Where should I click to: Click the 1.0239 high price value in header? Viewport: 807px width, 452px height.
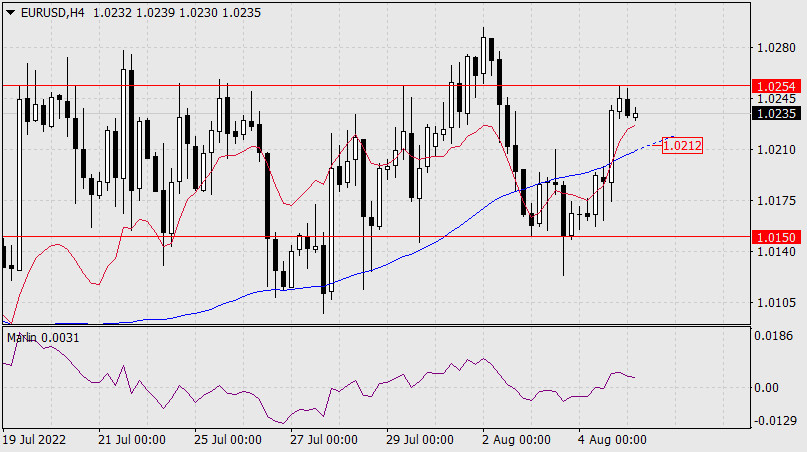[155, 13]
